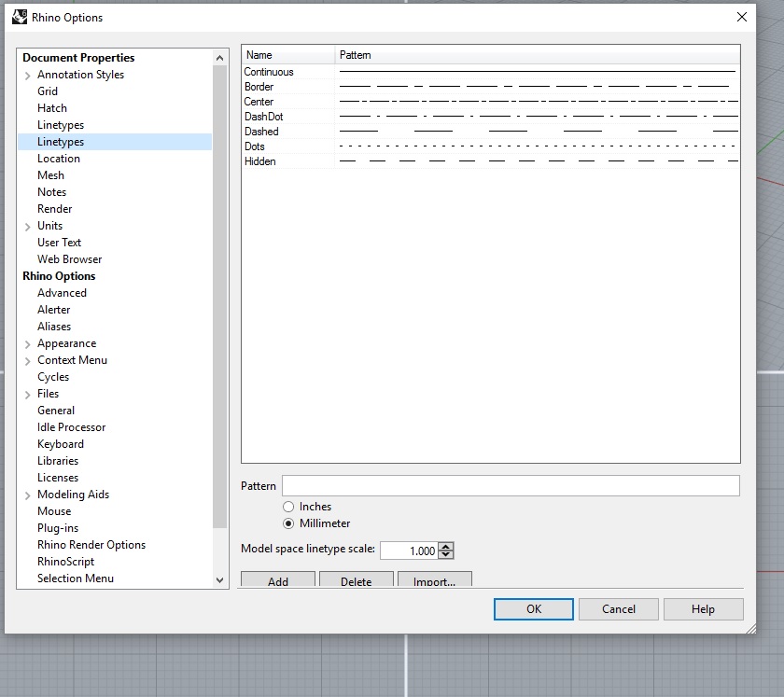Click the model space linetype scale field
Image resolution: width=784 pixels, height=697 pixels.
(409, 551)
